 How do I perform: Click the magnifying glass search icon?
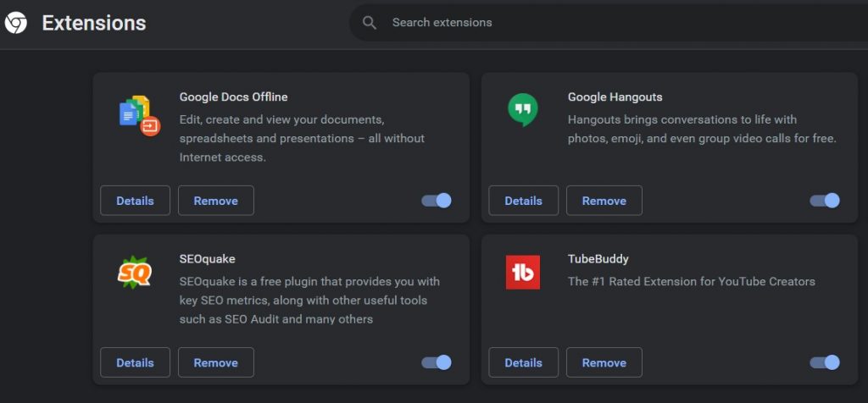[370, 23]
